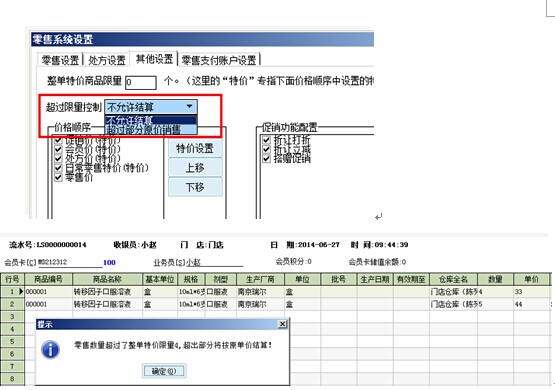
Task: Switch to the 其他设置 tab
Action: [154, 59]
